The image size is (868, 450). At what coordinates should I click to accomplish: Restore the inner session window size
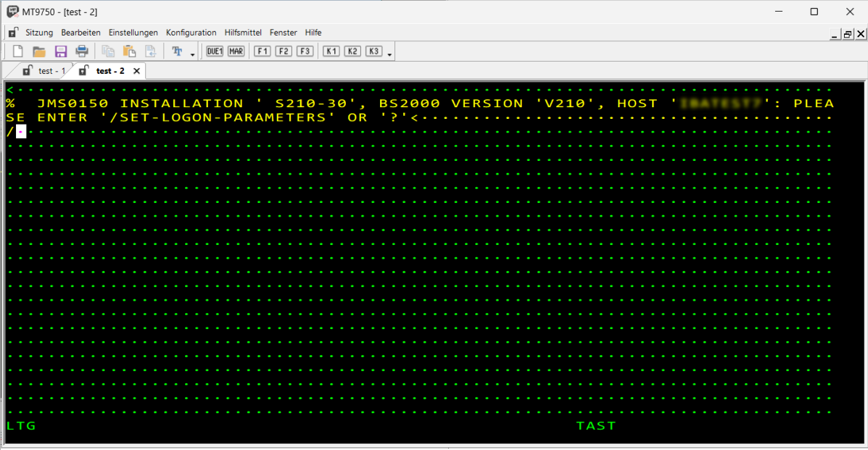coord(848,34)
